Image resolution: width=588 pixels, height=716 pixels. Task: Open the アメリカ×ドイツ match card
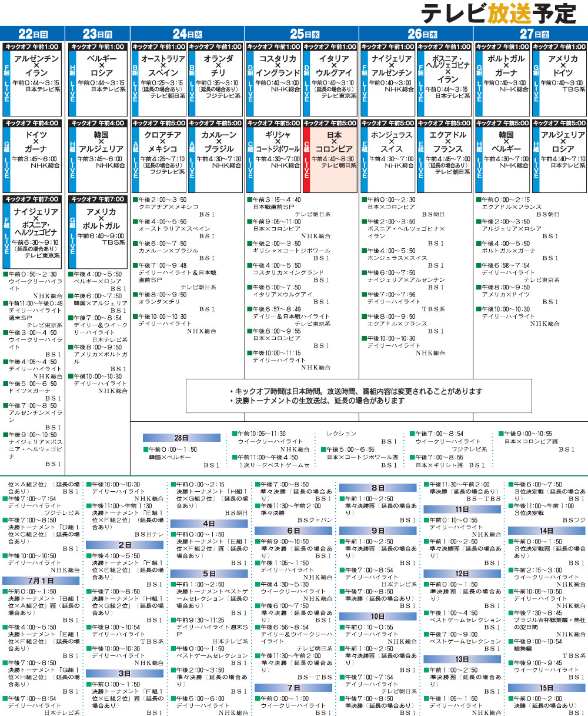[560, 79]
